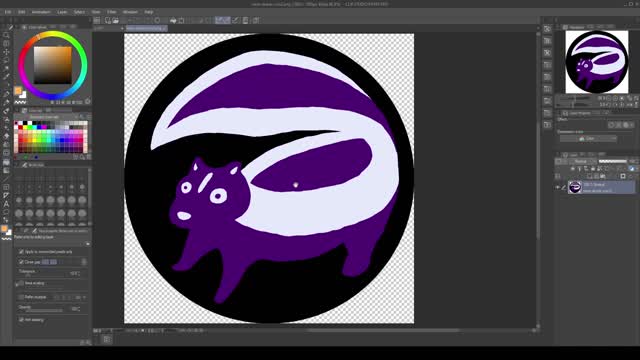Click the Navigator skunk preview thumbnail
The height and width of the screenshot is (360, 640).
pos(597,62)
